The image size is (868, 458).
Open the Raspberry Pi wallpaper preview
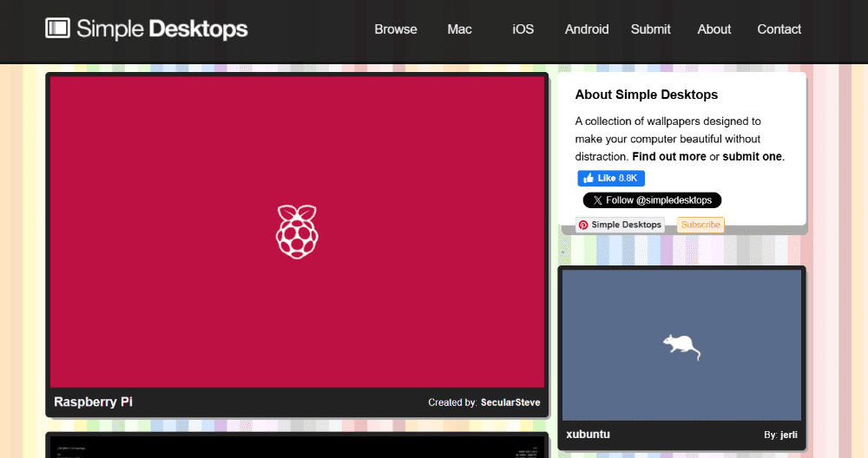click(297, 232)
